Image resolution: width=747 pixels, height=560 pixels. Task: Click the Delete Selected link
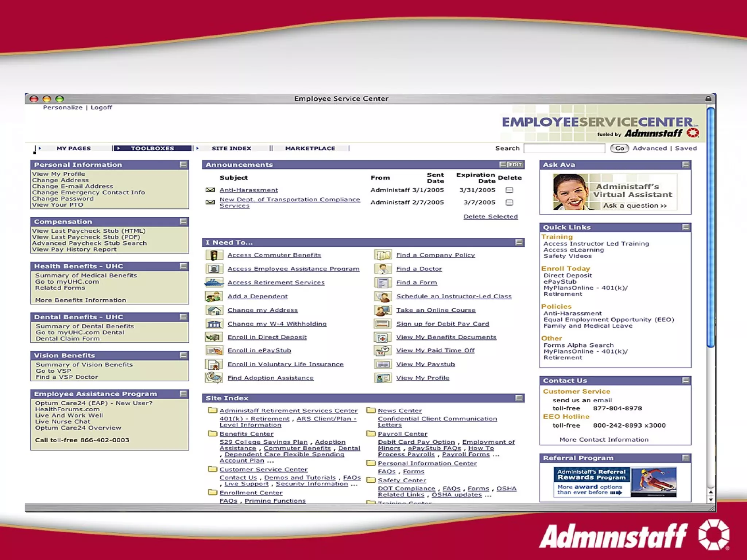coord(490,217)
